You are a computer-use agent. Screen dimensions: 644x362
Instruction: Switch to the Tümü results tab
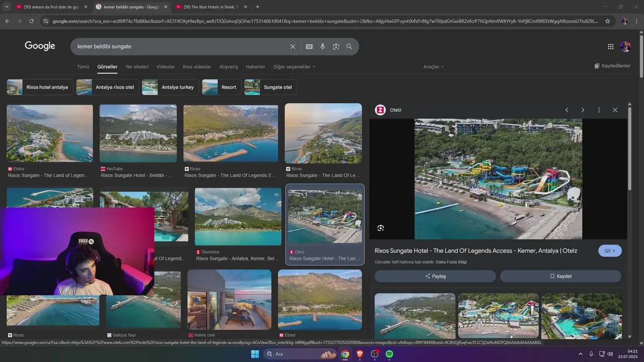(83, 66)
